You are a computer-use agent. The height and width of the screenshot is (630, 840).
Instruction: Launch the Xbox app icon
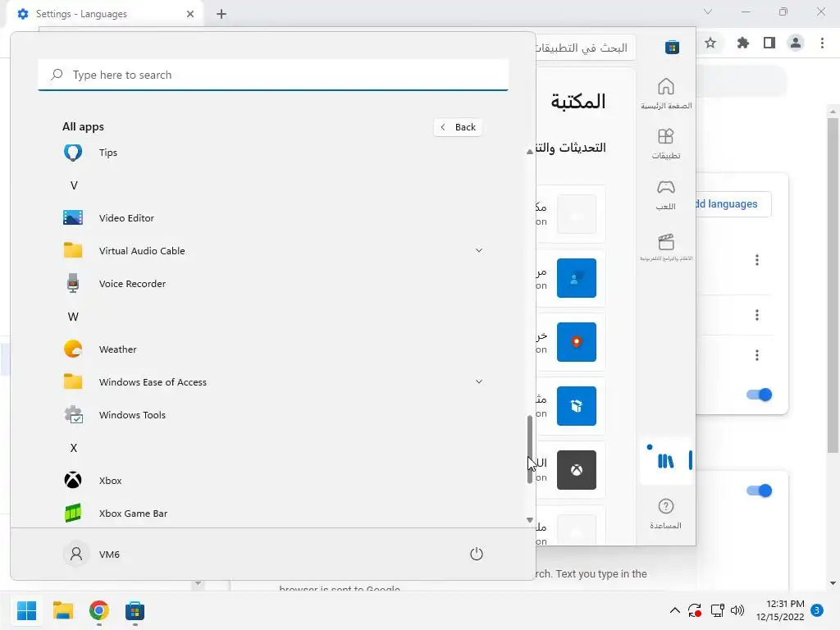click(x=73, y=480)
